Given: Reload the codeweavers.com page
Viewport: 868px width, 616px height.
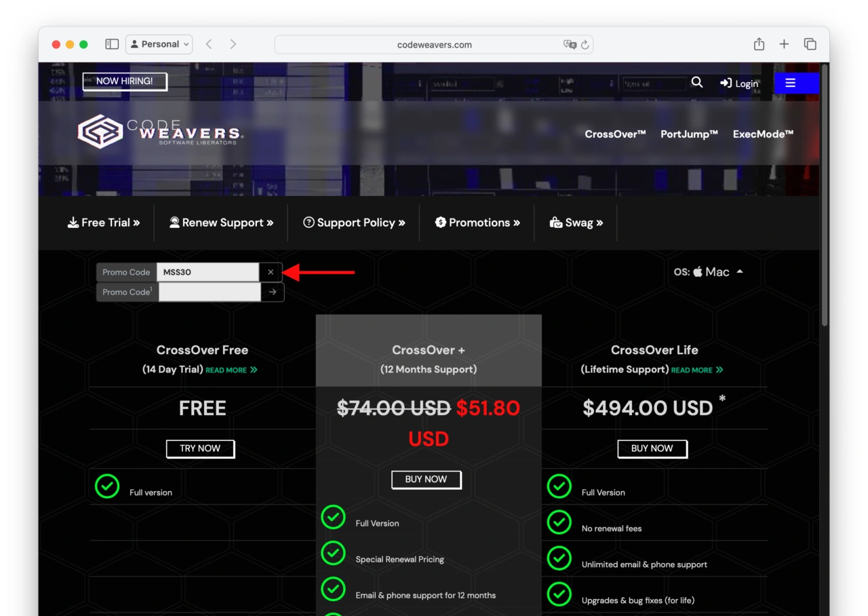Looking at the screenshot, I should click(x=585, y=45).
